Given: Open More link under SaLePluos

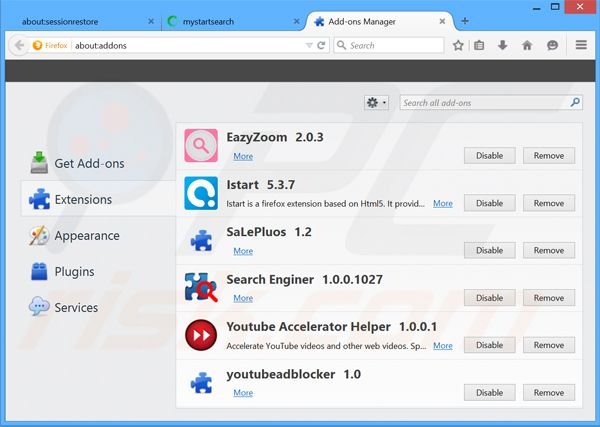Looking at the screenshot, I should pos(243,251).
